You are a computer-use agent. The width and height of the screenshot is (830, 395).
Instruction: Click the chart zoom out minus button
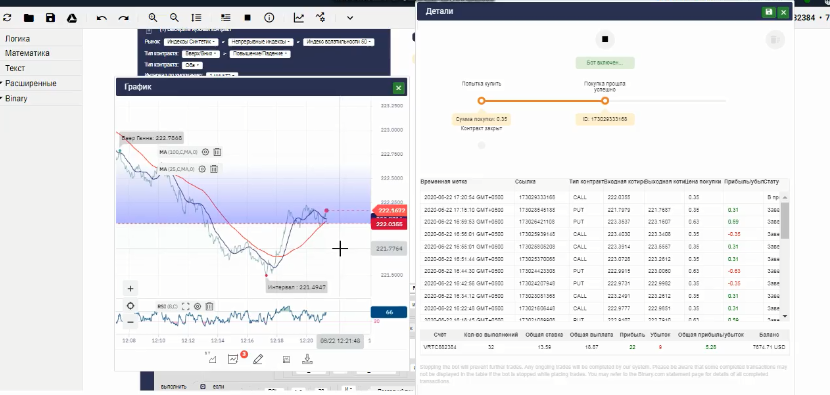[130, 321]
